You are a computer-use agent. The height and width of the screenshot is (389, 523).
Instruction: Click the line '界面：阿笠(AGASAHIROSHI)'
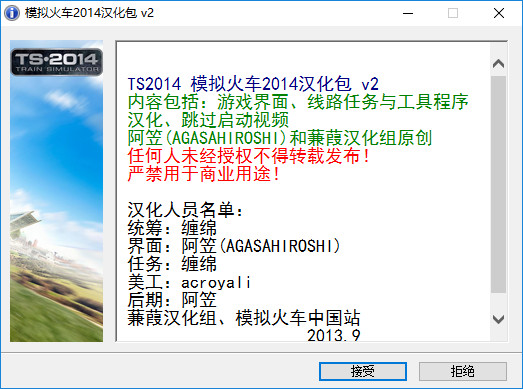234,246
